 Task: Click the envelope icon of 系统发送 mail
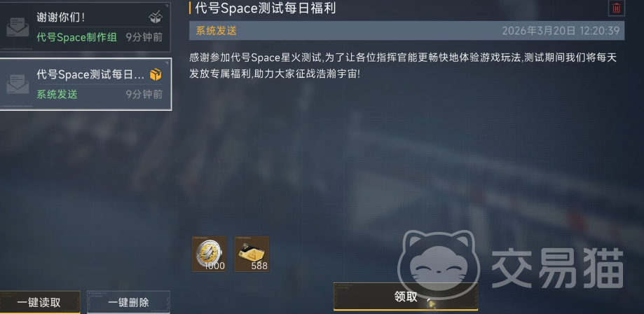[18, 84]
